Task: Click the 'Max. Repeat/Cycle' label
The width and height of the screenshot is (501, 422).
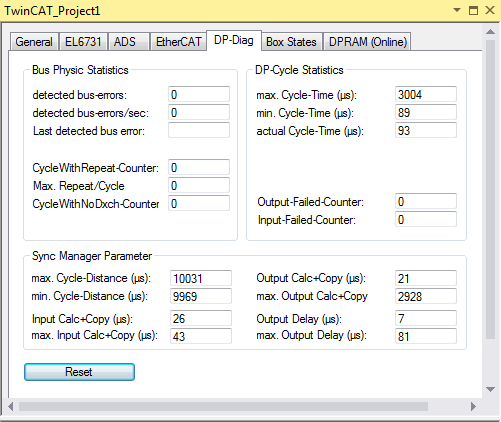Action: [79, 186]
